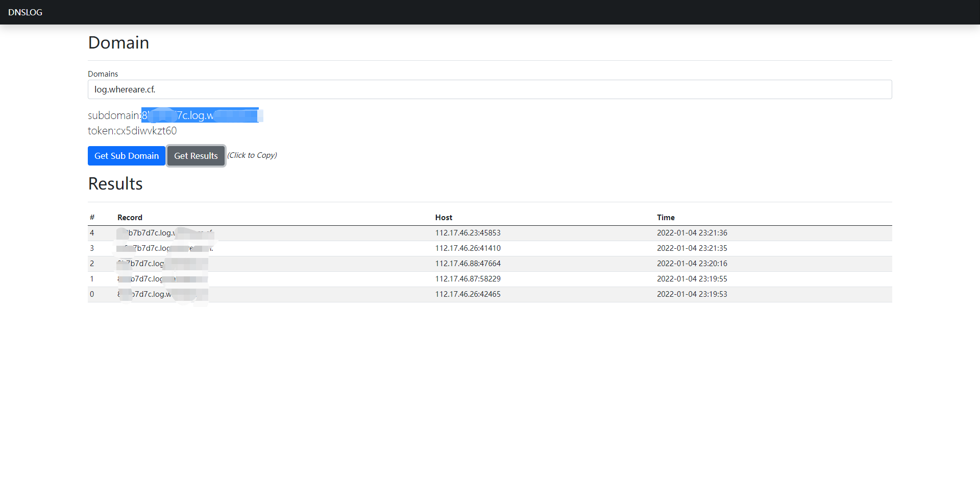The image size is (980, 495).
Task: Click the # column header
Action: tap(92, 218)
